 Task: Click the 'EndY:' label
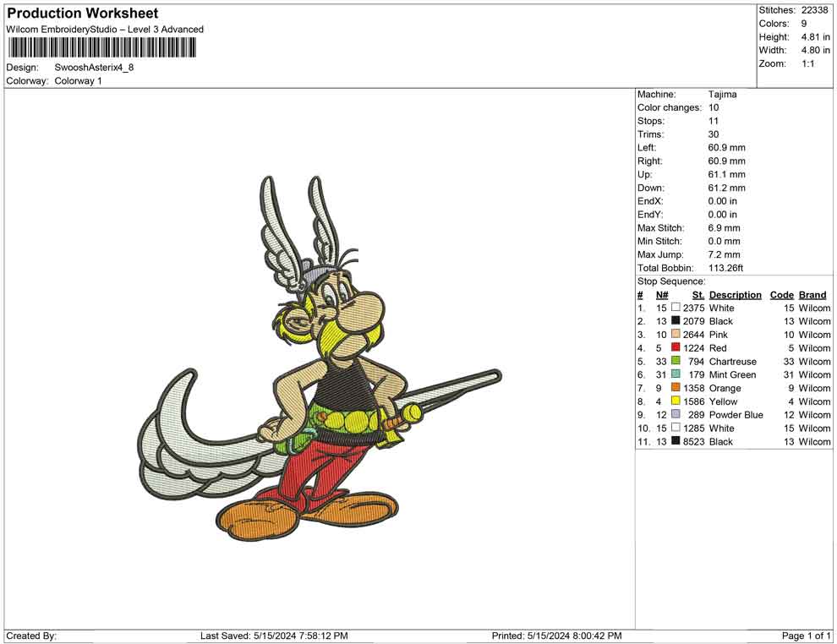click(x=650, y=215)
